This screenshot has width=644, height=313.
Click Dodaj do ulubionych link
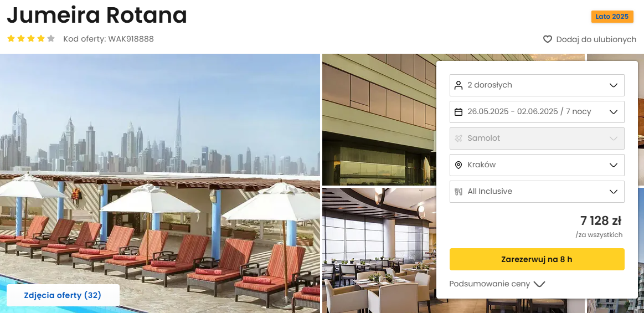coord(596,39)
